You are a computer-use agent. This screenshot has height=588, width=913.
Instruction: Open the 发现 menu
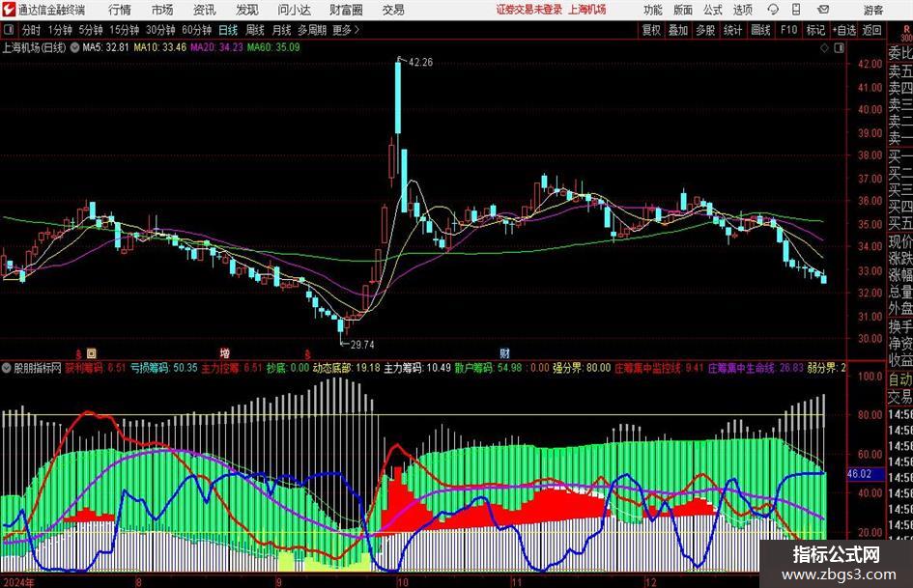click(x=247, y=10)
